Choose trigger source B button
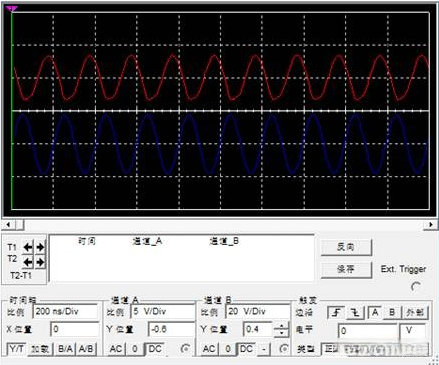This screenshot has width=439, height=365. click(392, 313)
